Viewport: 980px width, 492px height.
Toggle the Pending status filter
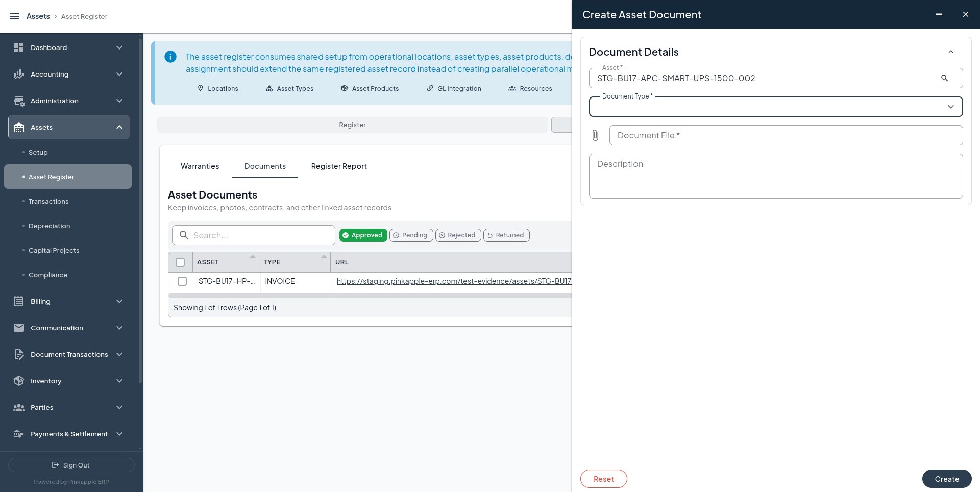click(411, 235)
